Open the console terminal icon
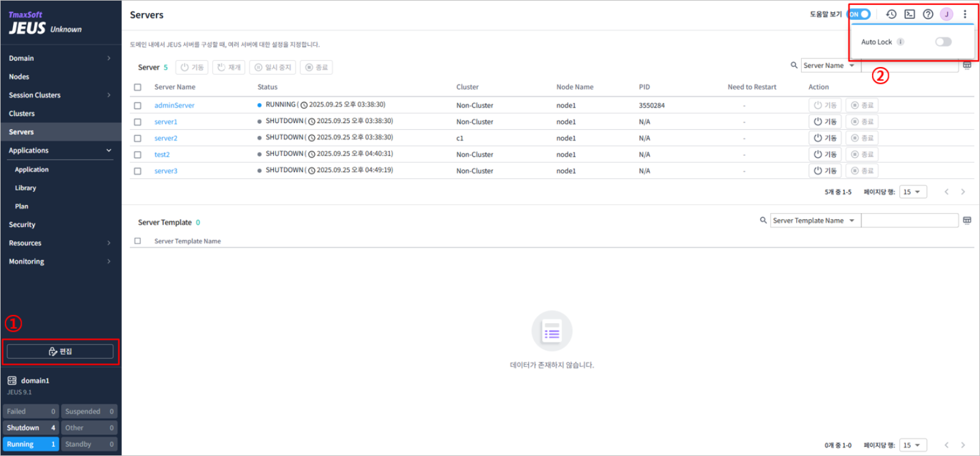Screen dimensions: 980x456 (910, 14)
